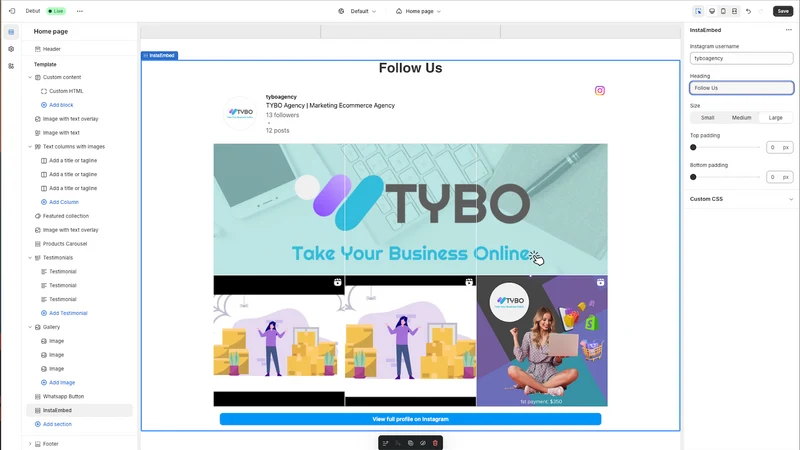Screen dimensions: 800x450
Task: Click the Whatsapp Button section icon
Action: [x=38, y=396]
